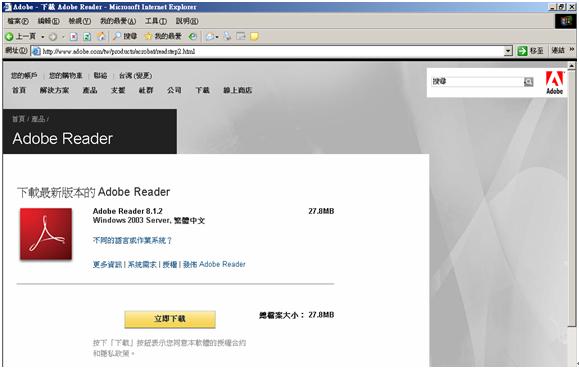This screenshot has height=370, width=579.
Task: Click the 系統需求 link
Action: pyautogui.click(x=142, y=264)
